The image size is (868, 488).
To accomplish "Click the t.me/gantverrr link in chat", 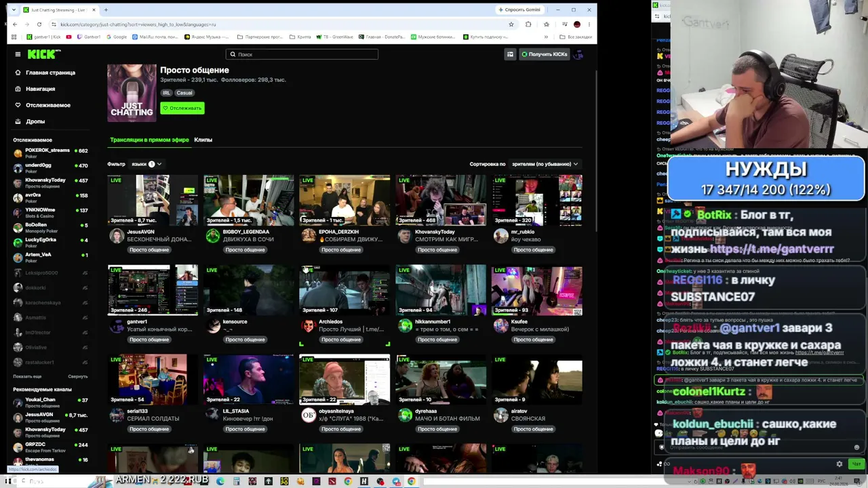I will 771,249.
